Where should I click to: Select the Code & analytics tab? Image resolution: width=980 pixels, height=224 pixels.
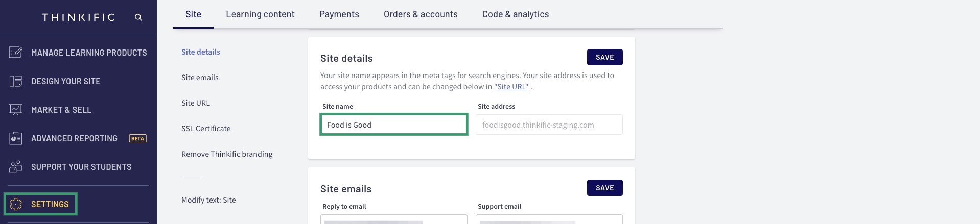pyautogui.click(x=516, y=14)
